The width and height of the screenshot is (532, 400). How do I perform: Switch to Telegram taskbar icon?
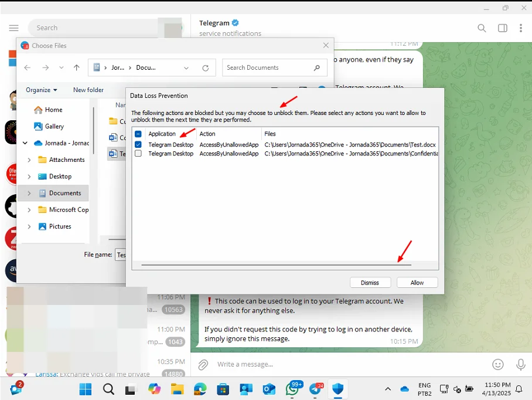tap(316, 389)
